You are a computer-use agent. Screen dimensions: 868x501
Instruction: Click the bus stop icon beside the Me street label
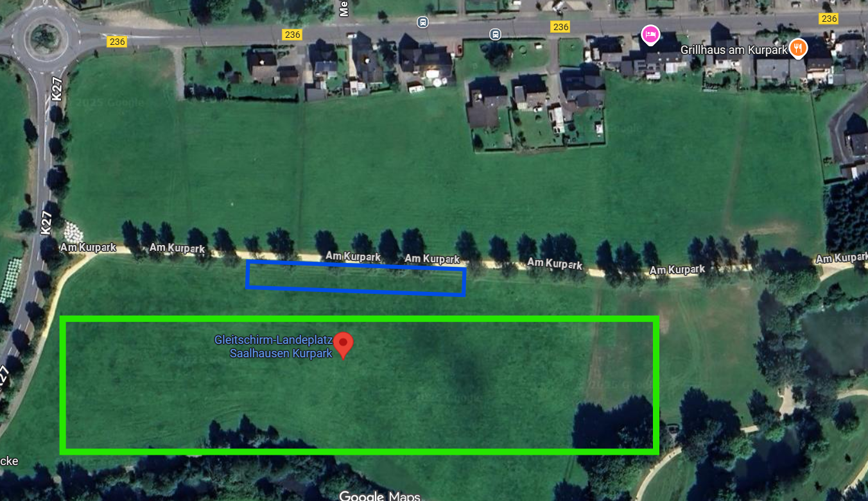(x=422, y=22)
